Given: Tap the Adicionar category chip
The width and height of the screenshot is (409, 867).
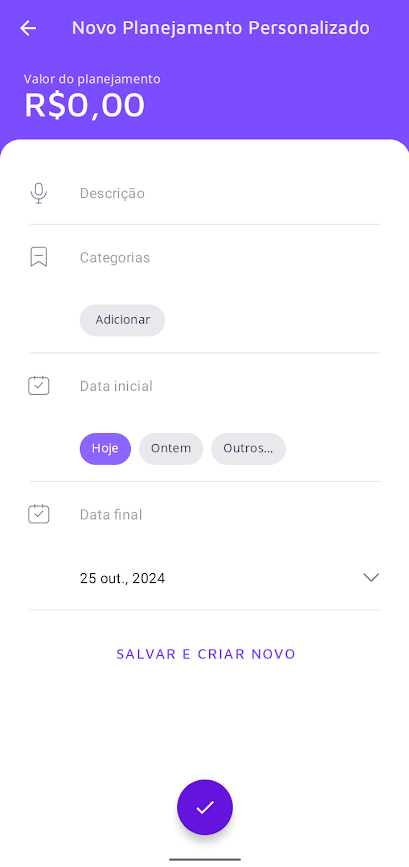Looking at the screenshot, I should [123, 320].
